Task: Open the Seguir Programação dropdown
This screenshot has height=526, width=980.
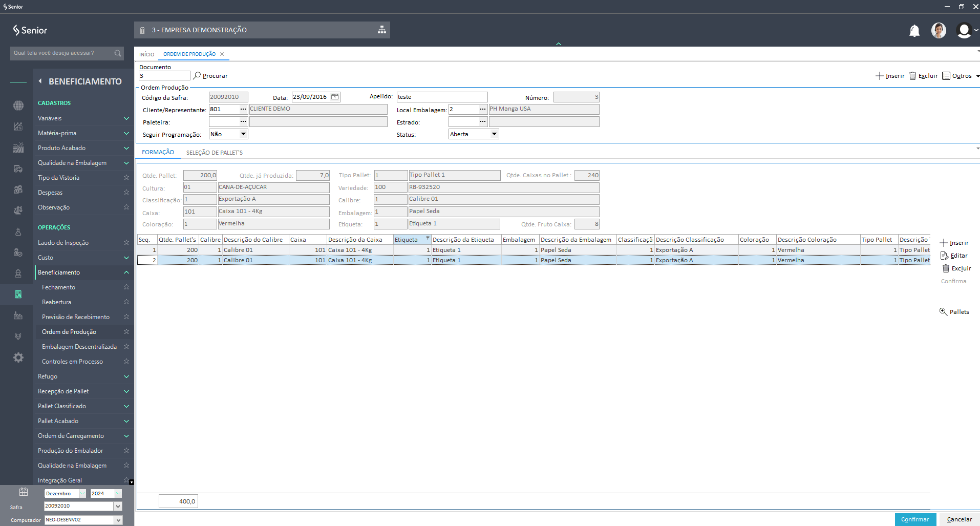Action: pos(243,134)
